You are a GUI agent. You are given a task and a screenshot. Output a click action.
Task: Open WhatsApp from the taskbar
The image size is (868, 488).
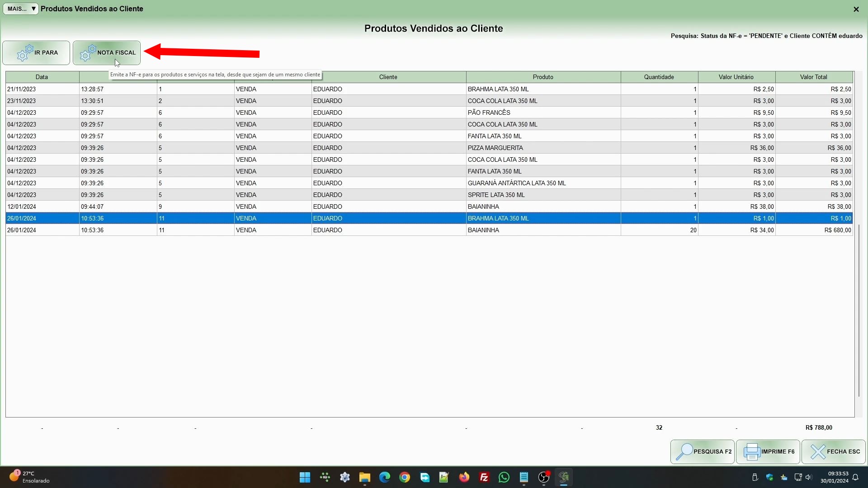coord(504,477)
